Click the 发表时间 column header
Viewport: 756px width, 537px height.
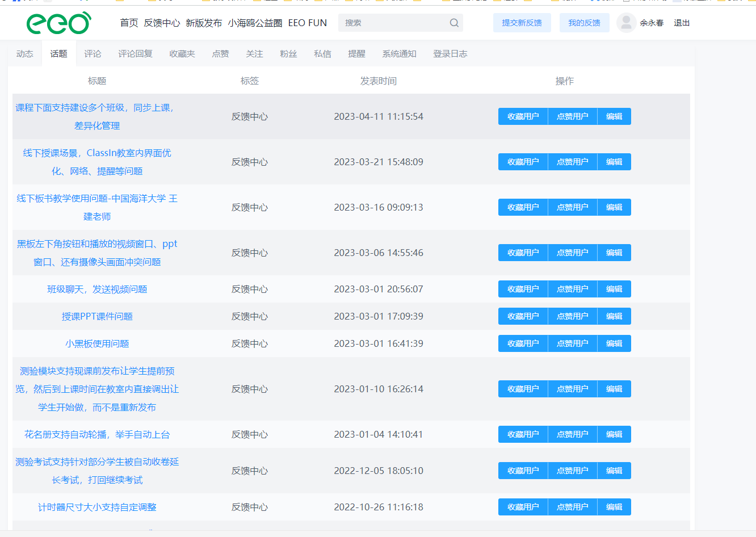(x=379, y=81)
